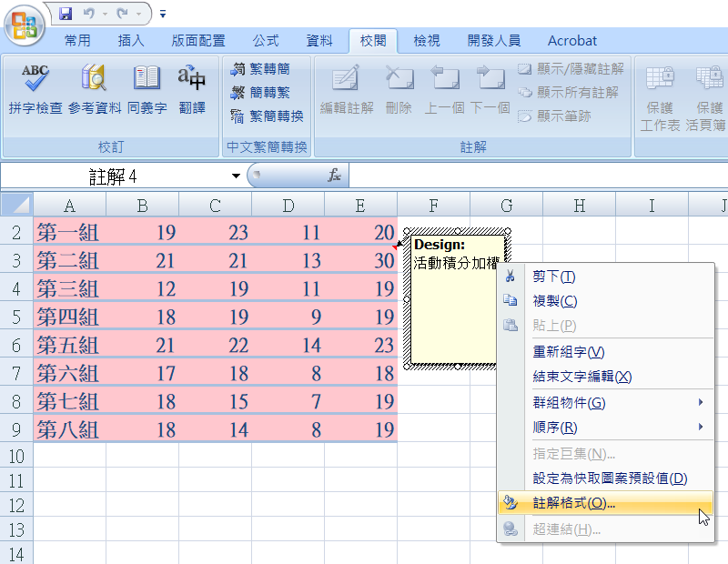Open 繁簡轉換 conversion options
This screenshot has height=564, width=728.
point(267,116)
